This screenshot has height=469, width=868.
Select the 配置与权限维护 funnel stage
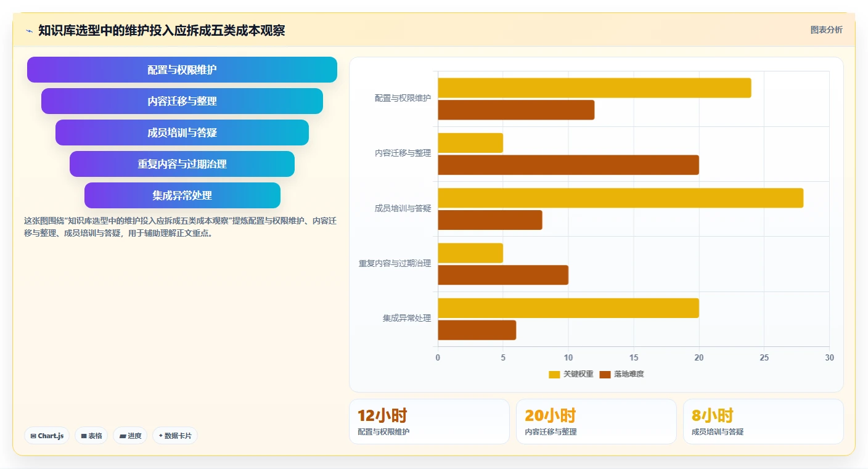tap(182, 70)
